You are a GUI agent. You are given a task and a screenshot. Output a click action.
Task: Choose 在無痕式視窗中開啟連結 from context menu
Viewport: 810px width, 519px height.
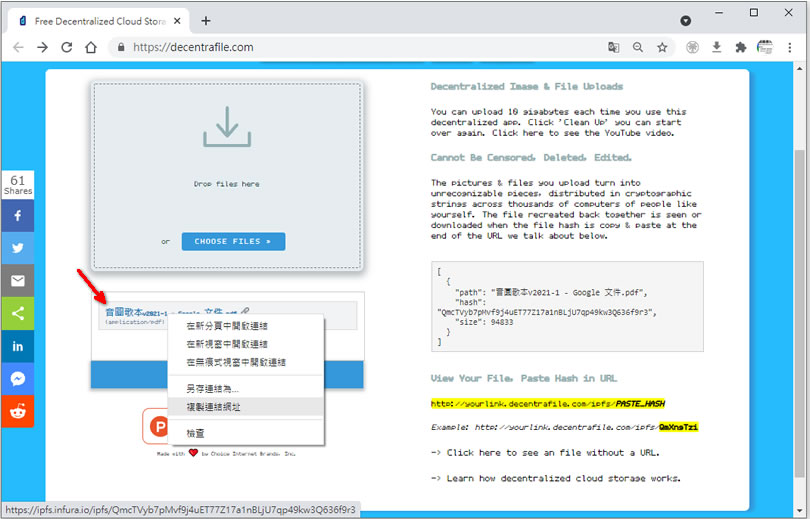246,362
